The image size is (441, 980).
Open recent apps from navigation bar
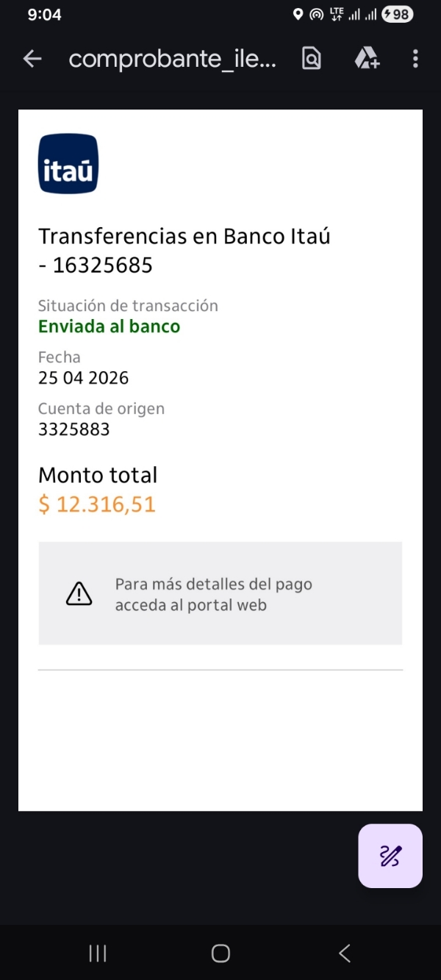(x=98, y=954)
